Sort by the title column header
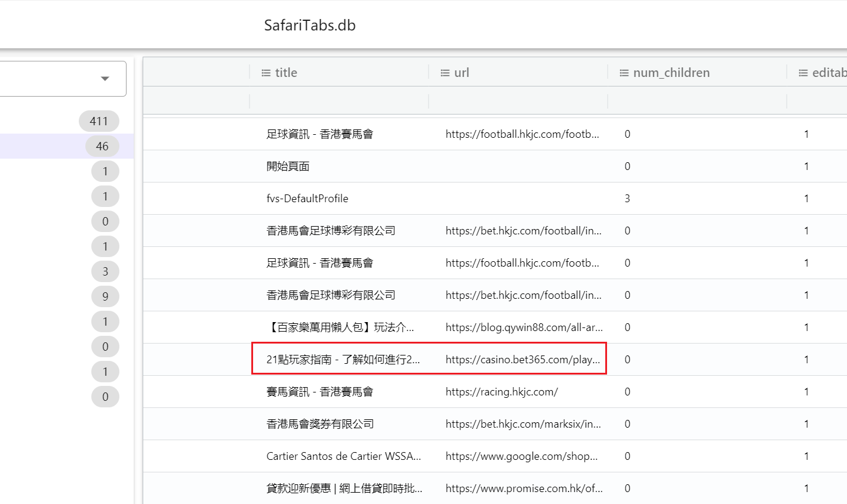 click(287, 73)
